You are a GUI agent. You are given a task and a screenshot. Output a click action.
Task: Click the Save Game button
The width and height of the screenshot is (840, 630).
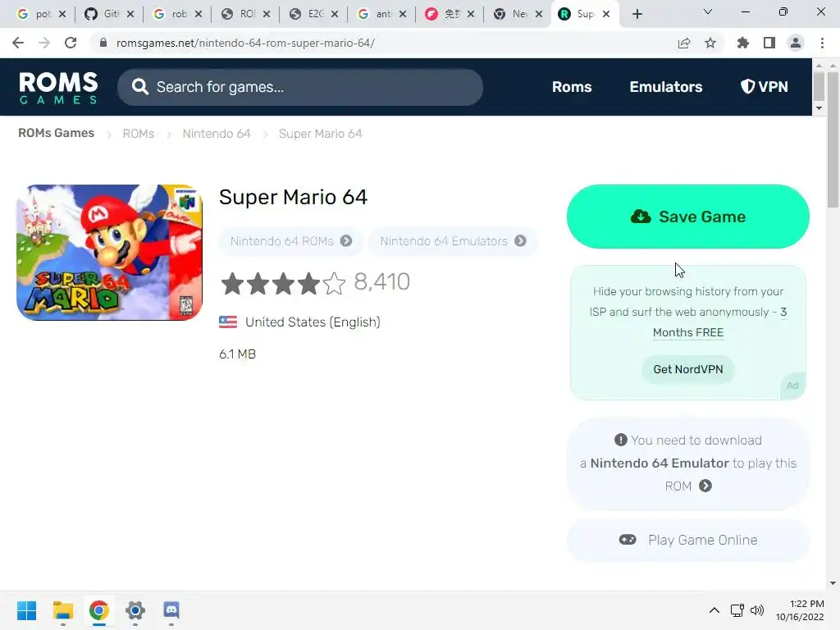pos(688,217)
